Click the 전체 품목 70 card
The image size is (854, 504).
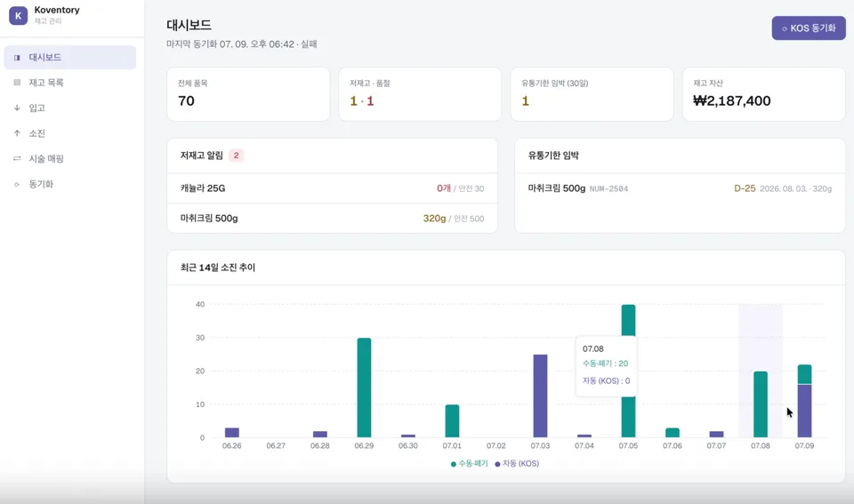pos(248,94)
